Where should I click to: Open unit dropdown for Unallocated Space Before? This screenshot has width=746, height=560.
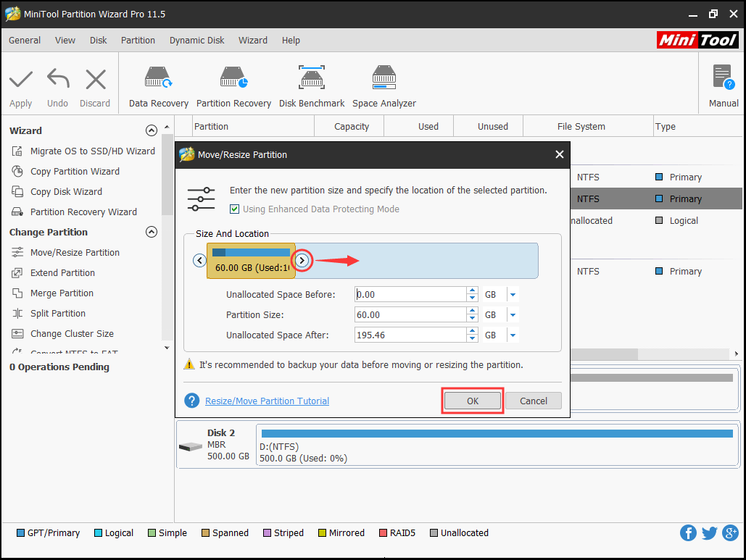tap(513, 295)
